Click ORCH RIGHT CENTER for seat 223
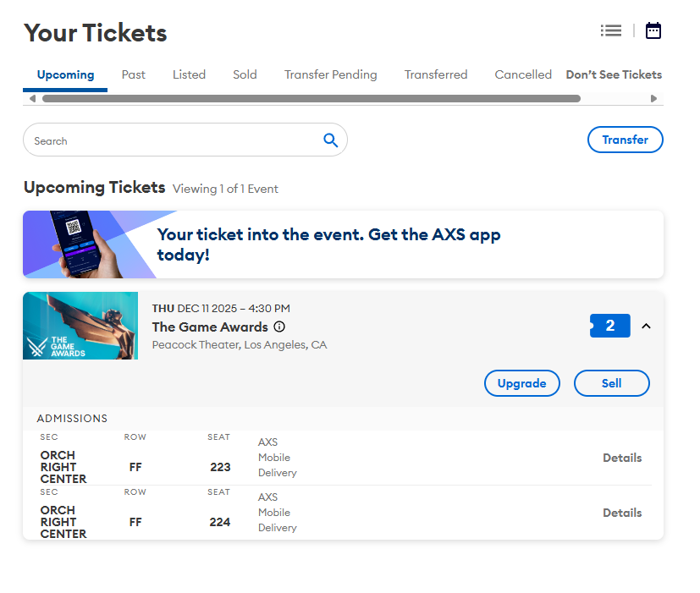 click(63, 467)
